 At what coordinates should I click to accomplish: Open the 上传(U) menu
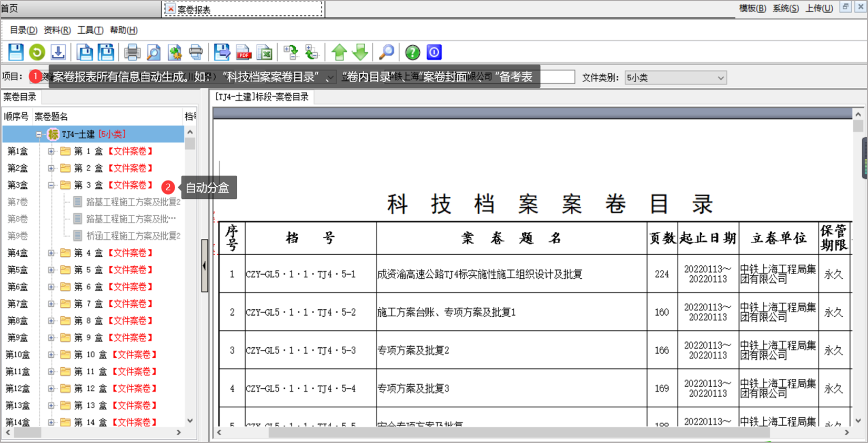[819, 8]
